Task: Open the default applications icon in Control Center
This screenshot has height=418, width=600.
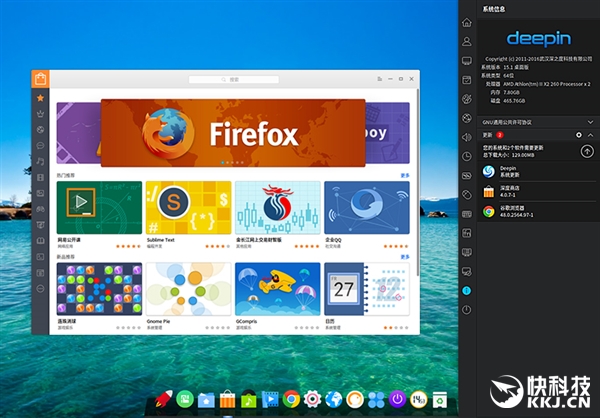Action: tap(466, 80)
